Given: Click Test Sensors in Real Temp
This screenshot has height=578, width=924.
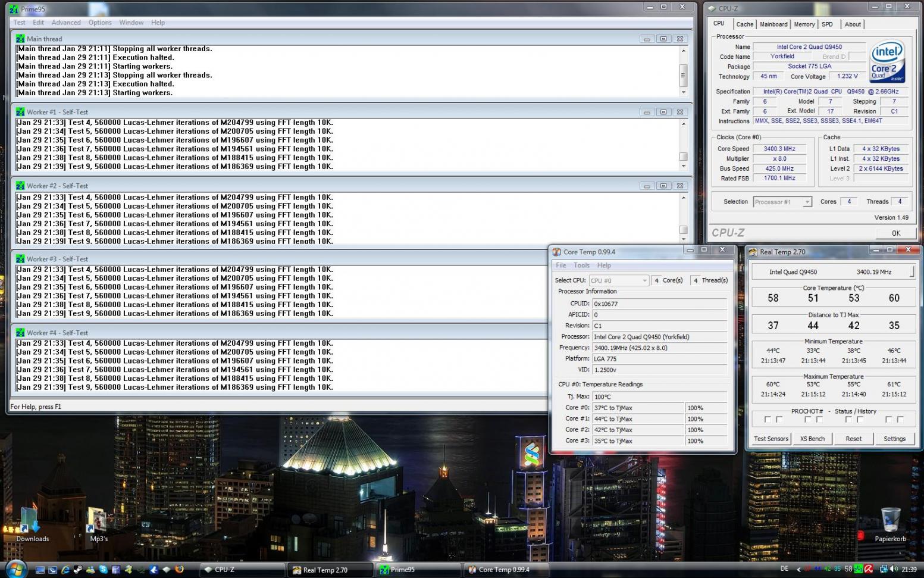Looking at the screenshot, I should pyautogui.click(x=770, y=439).
